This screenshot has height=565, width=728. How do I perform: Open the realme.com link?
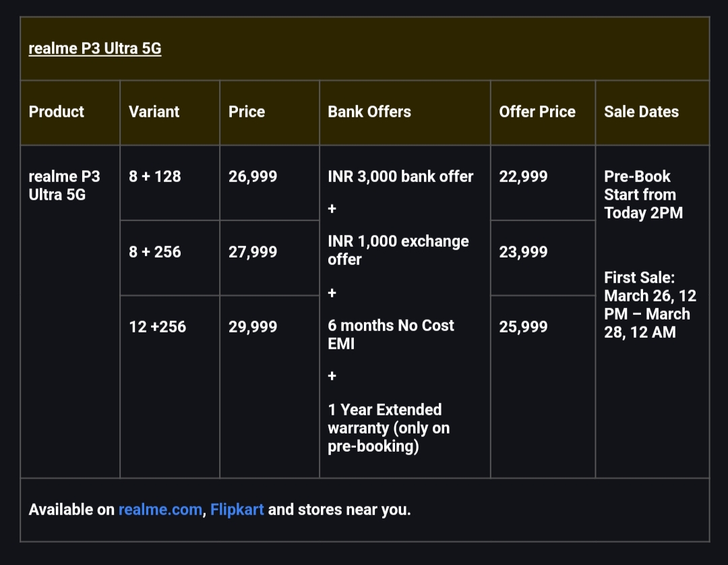point(160,510)
